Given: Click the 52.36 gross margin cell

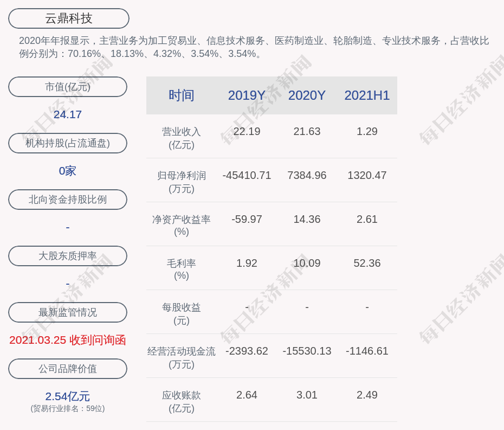Looking at the screenshot, I should pos(367,264).
